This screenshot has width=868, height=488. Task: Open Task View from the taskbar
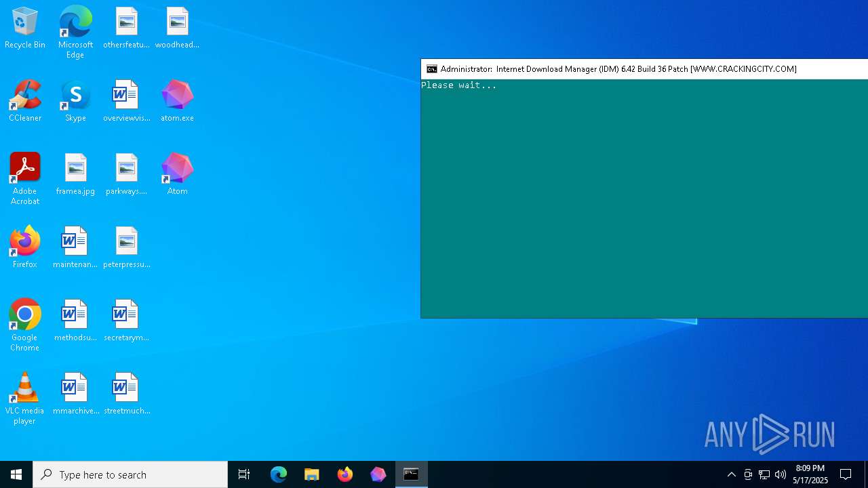tap(244, 474)
